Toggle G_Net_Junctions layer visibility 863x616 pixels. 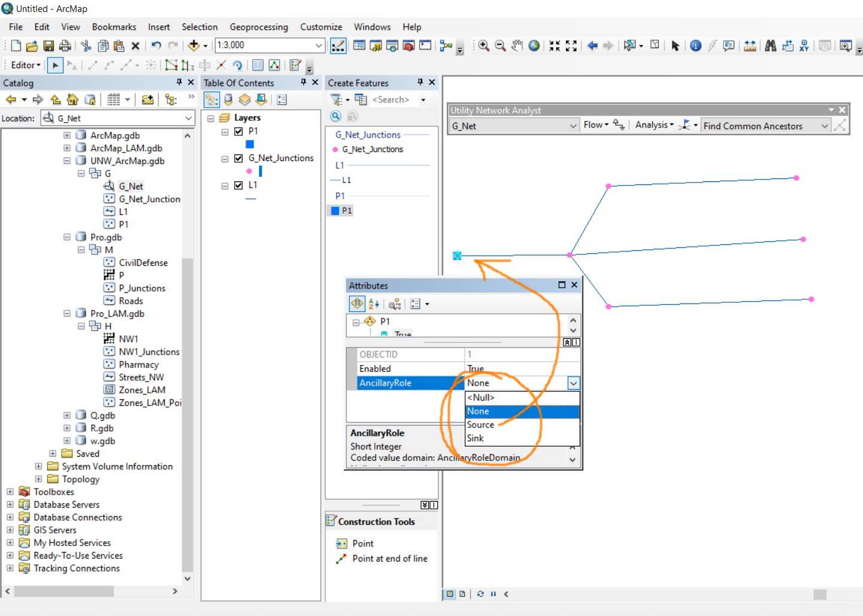238,158
